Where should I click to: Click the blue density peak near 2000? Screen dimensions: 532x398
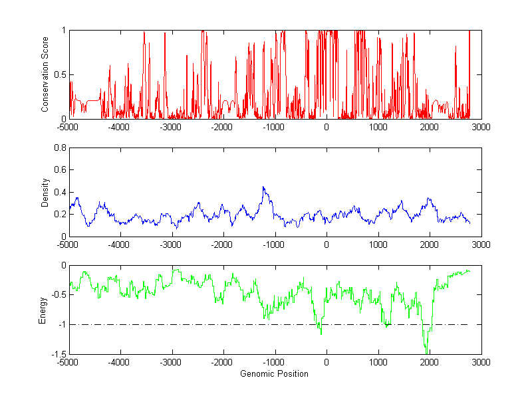pos(429,199)
